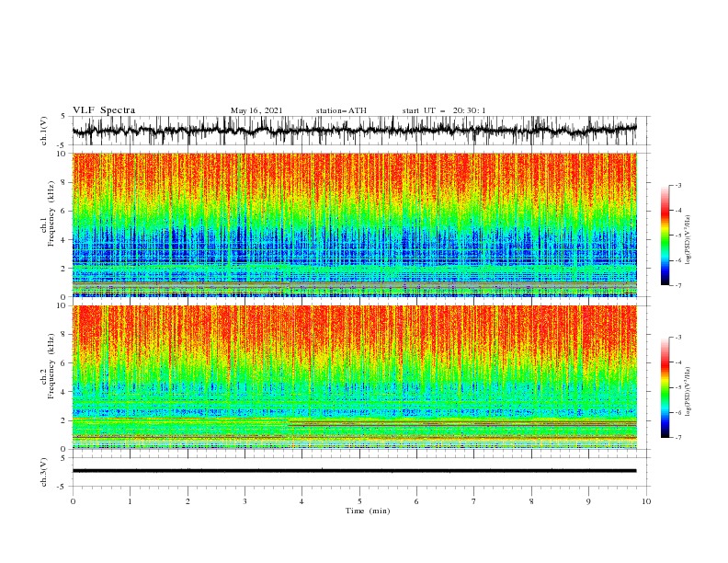Click the ch.1 spectrogram color scale bar

click(665, 235)
